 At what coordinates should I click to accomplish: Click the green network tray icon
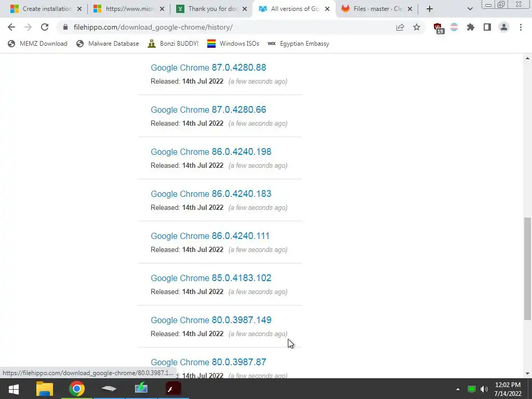(472, 389)
